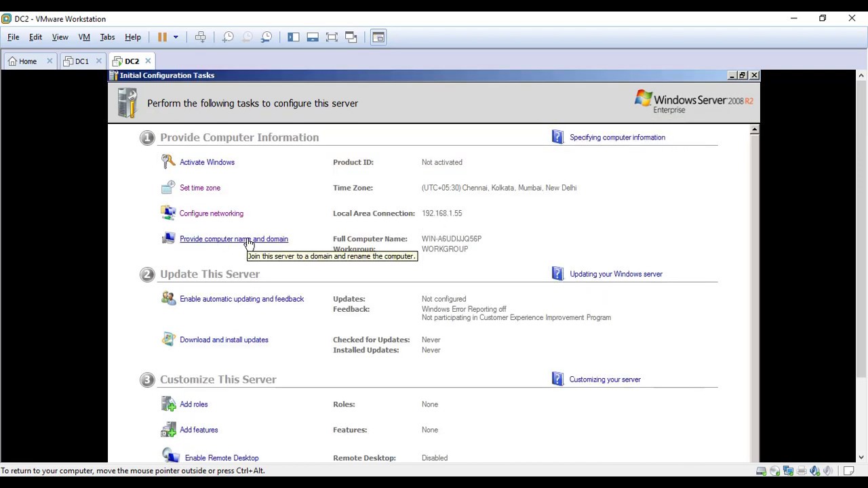Click the computer name and domain icon
This screenshot has height=488, width=868.
coord(168,239)
